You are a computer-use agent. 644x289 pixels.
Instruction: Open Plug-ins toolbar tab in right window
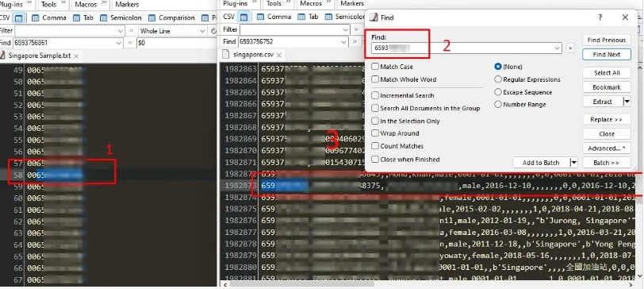(235, 4)
